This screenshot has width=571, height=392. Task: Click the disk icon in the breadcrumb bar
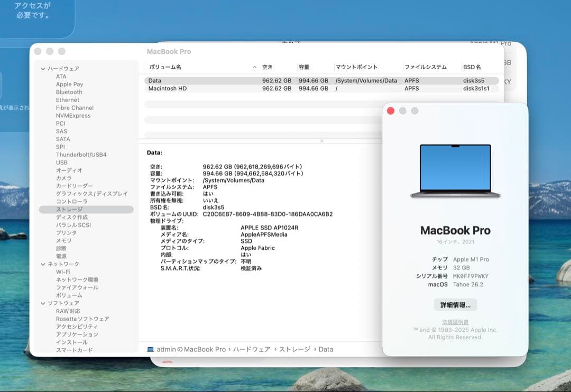point(151,349)
